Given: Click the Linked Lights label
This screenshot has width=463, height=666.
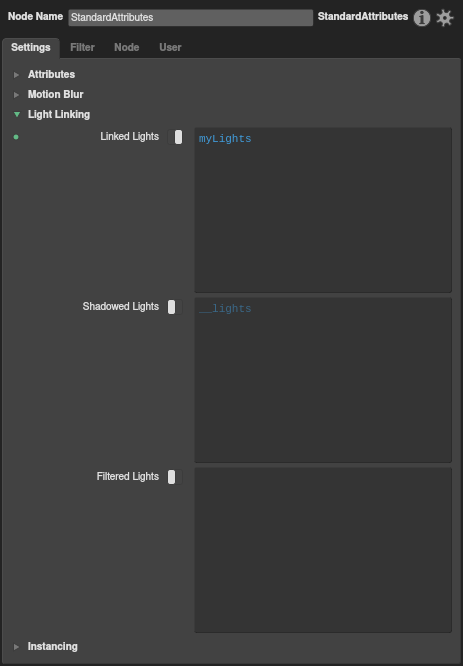Looking at the screenshot, I should pyautogui.click(x=130, y=136).
